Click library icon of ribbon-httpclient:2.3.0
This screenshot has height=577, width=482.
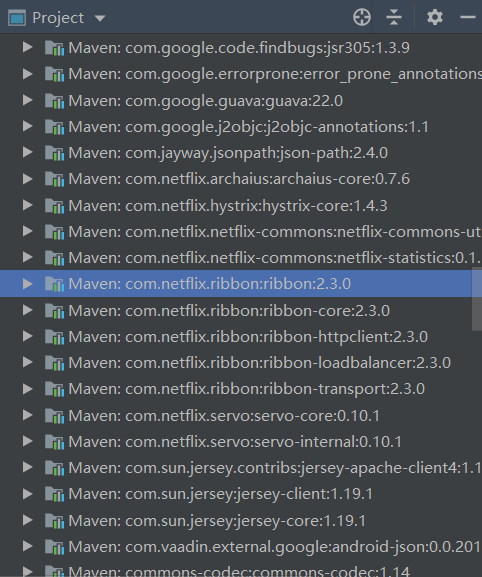pyautogui.click(x=54, y=337)
